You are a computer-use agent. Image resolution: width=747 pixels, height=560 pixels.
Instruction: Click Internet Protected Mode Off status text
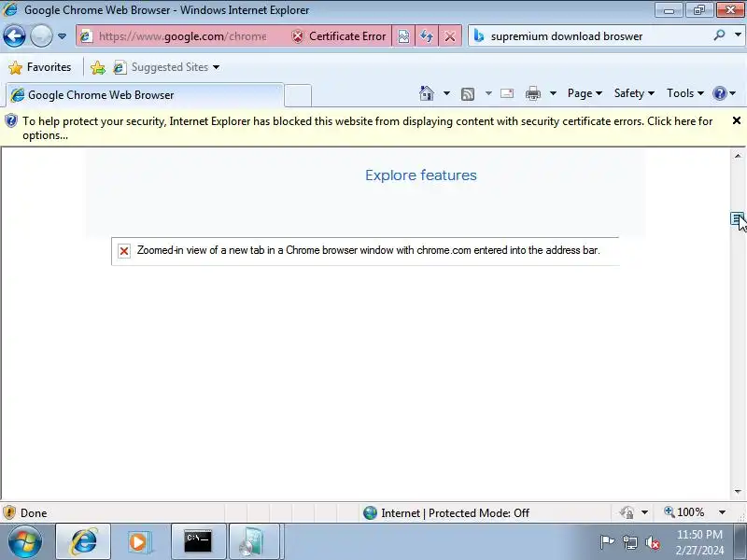click(x=455, y=512)
